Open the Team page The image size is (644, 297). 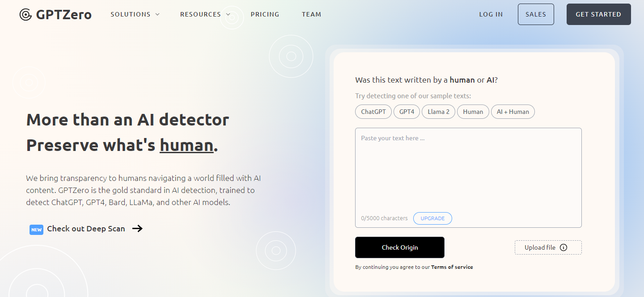tap(311, 14)
